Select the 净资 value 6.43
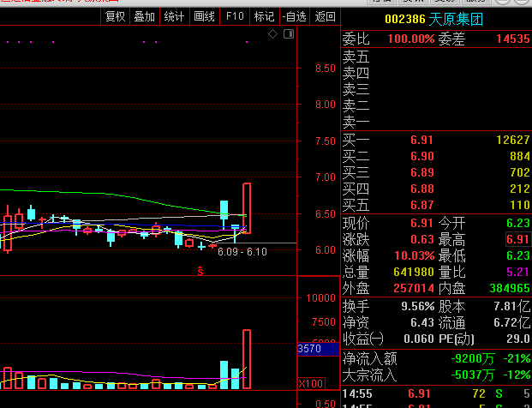The height and width of the screenshot is (408, 532). [422, 322]
